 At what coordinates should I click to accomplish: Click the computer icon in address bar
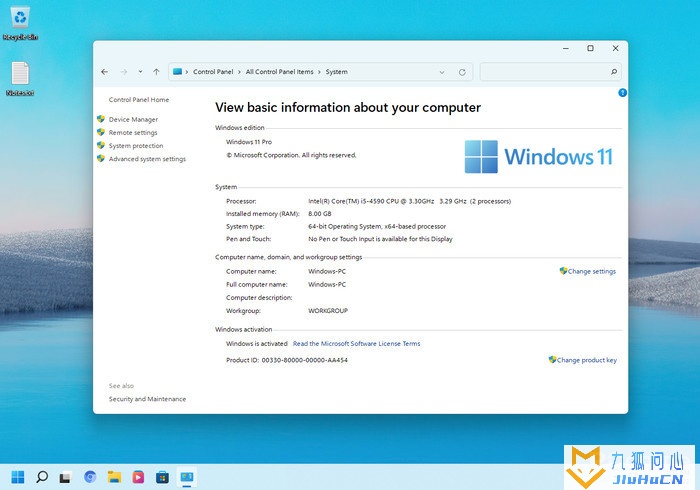177,71
